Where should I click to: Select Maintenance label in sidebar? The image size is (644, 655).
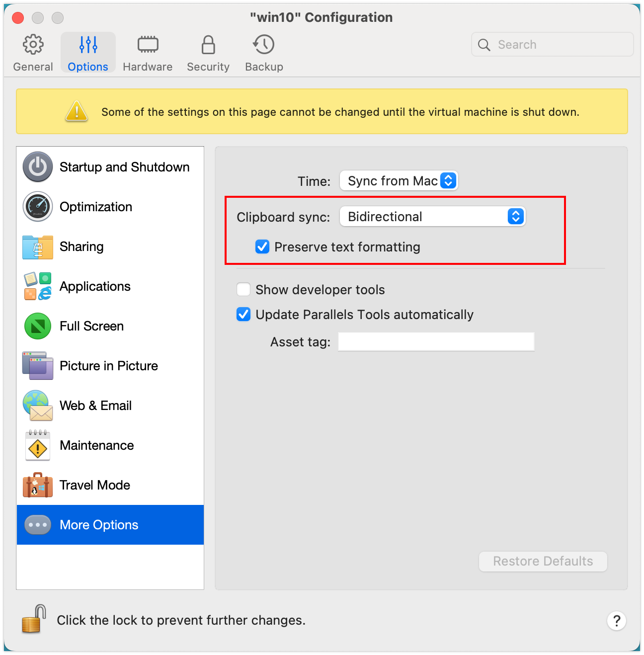tap(97, 445)
